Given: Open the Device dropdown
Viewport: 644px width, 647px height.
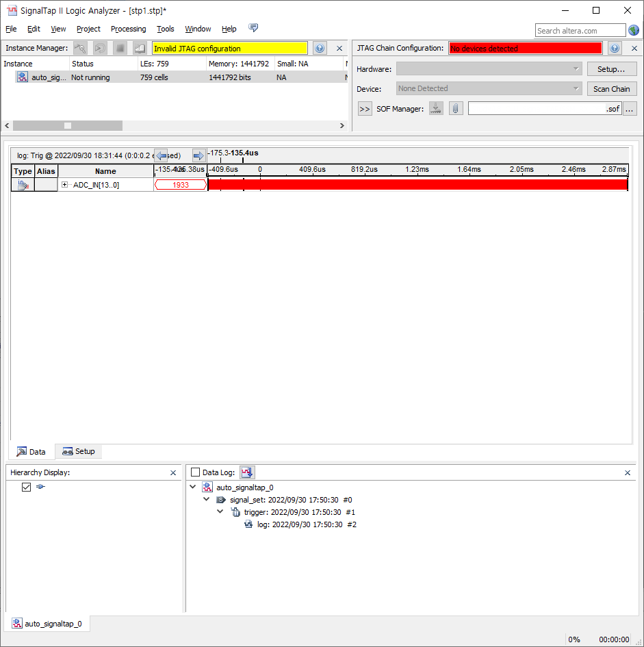Looking at the screenshot, I should point(489,88).
